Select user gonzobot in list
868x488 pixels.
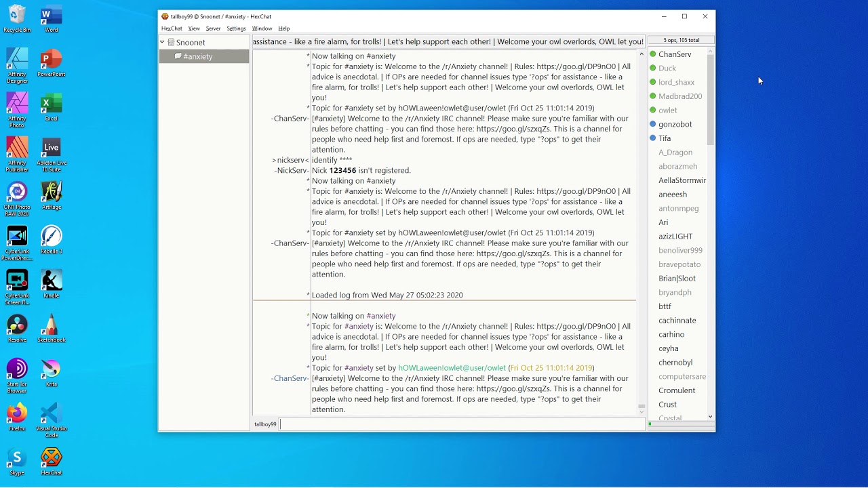(677, 125)
